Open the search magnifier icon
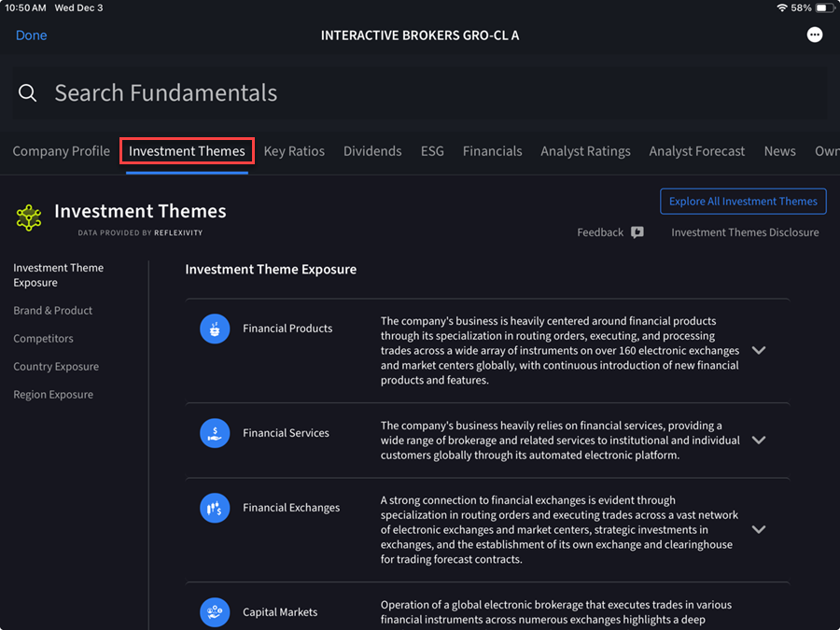The image size is (840, 630). click(27, 92)
